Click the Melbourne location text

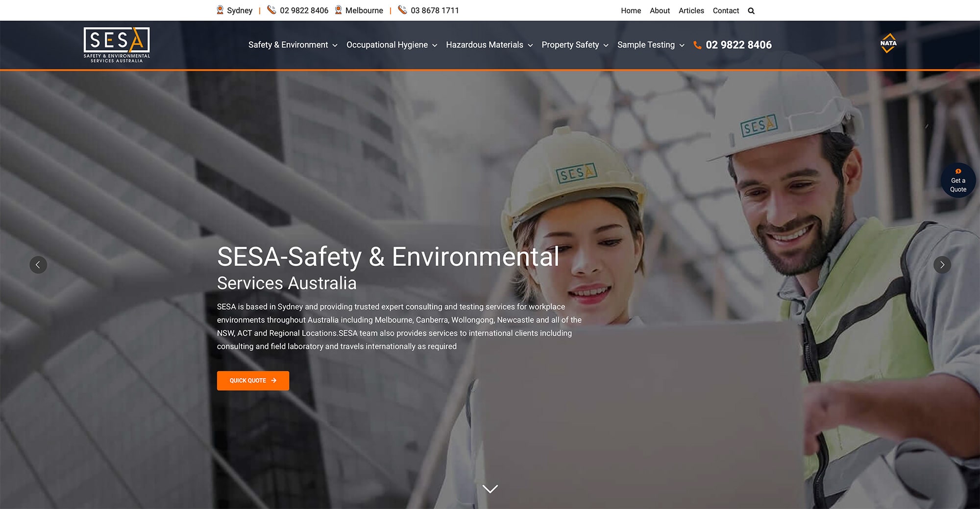[364, 10]
